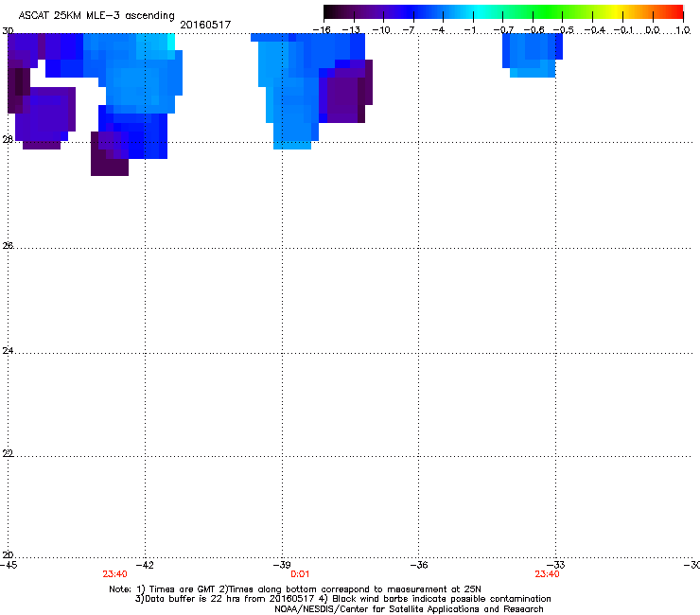Click the small blue data patch near -33

click(533, 55)
